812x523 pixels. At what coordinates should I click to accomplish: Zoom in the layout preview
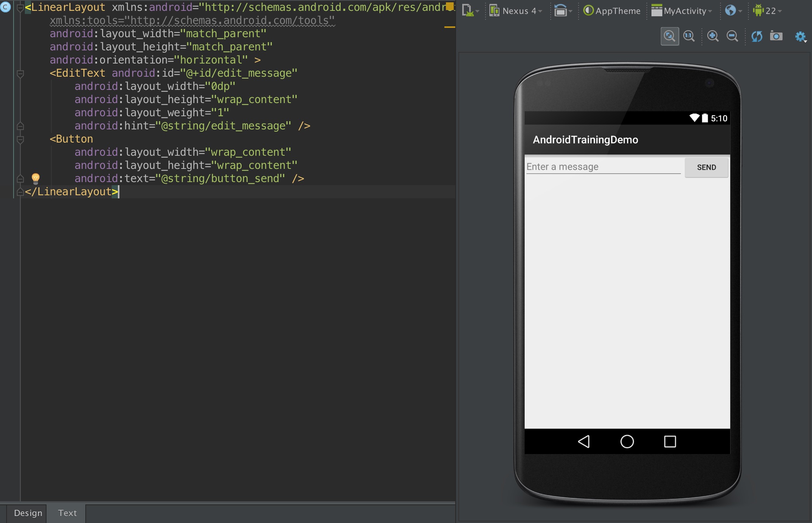point(713,36)
